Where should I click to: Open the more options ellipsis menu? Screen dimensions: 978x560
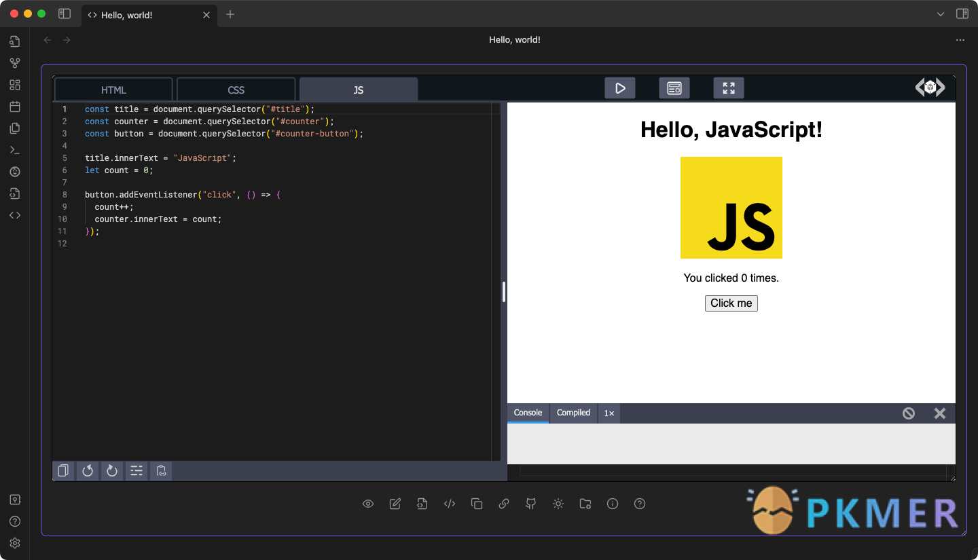tap(960, 40)
